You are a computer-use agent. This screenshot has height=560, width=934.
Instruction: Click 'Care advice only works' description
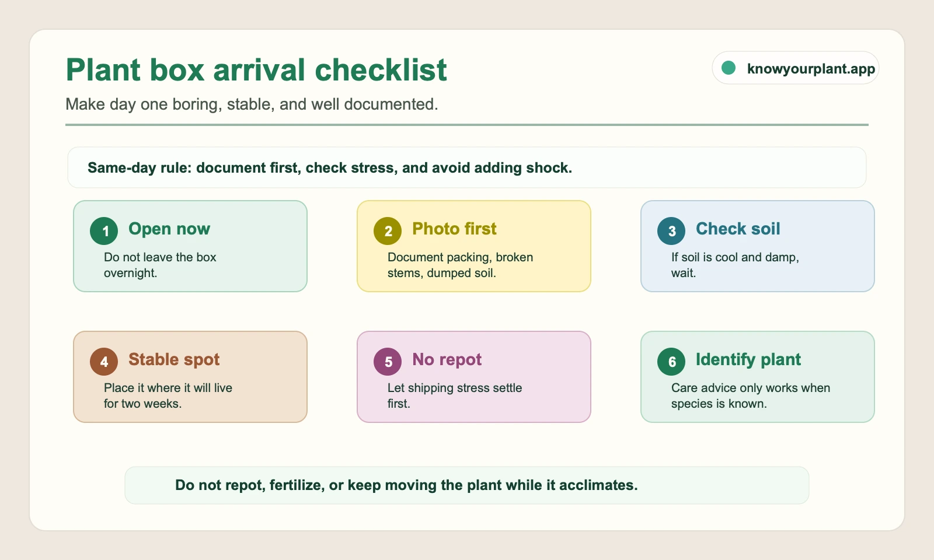(751, 395)
